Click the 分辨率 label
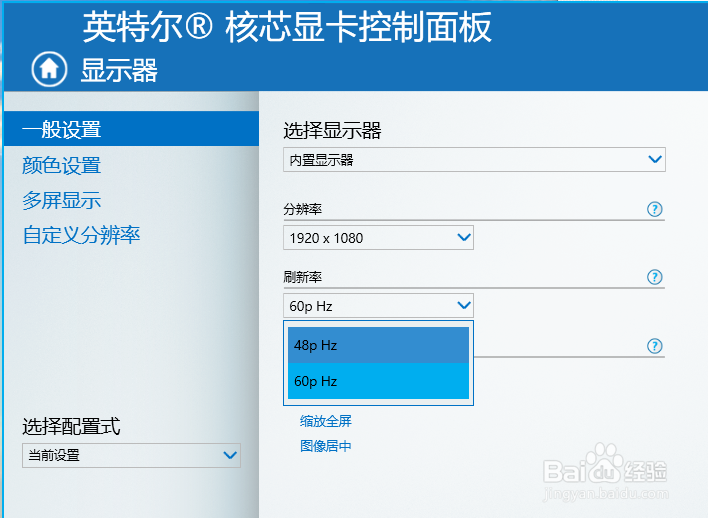 click(x=303, y=209)
